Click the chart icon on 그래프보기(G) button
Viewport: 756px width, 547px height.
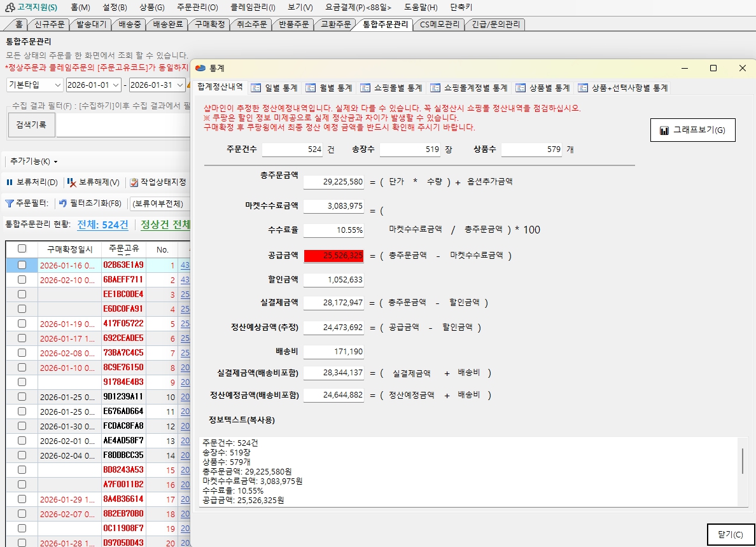pos(664,130)
